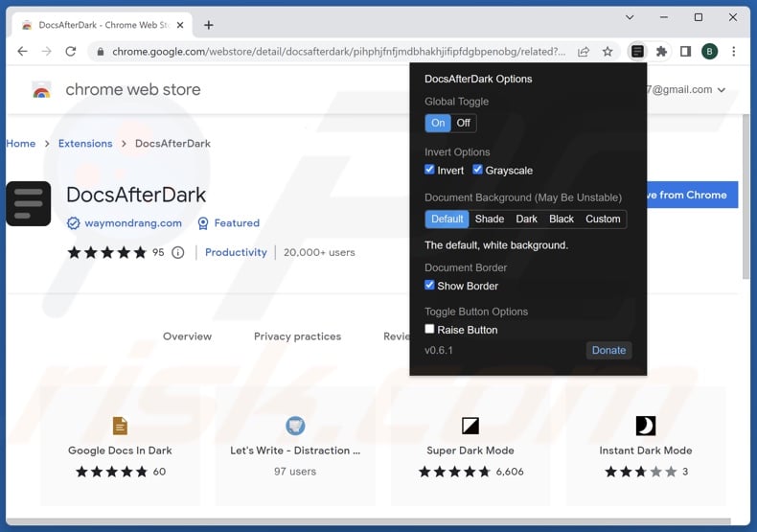Switch Global Toggle to Off
Viewport: 757px width, 532px height.
click(464, 123)
